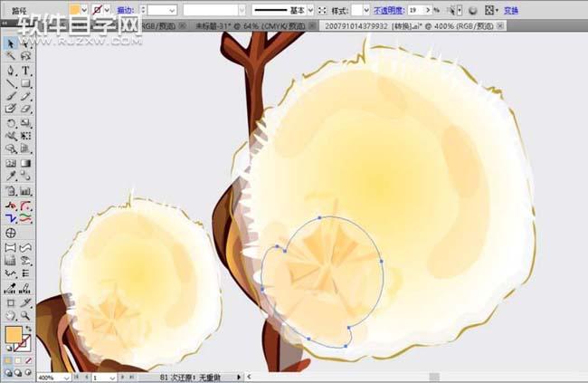Switch paint mode to solid Color

9,359
